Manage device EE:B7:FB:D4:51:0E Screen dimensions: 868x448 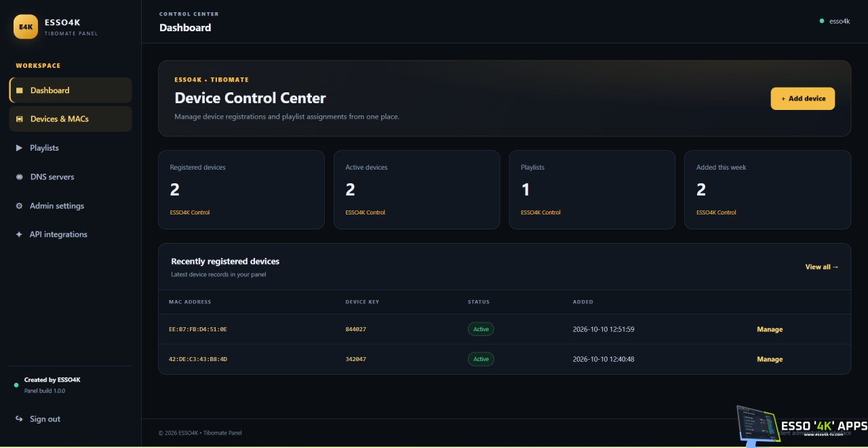point(770,329)
